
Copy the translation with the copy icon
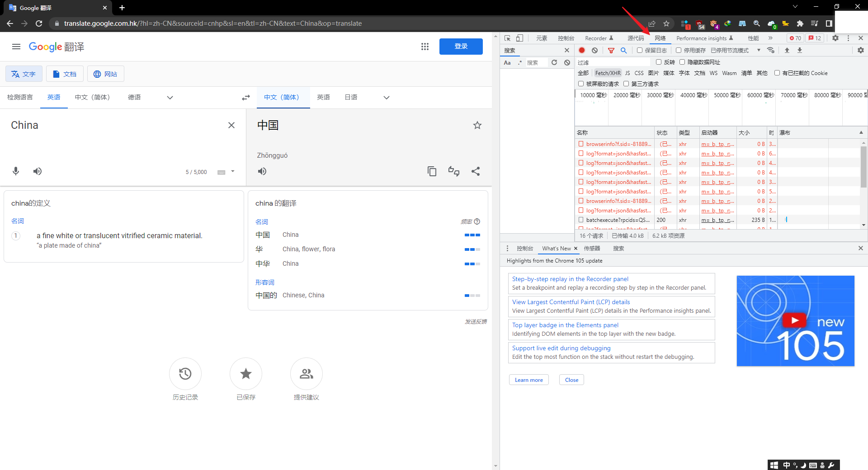[432, 171]
